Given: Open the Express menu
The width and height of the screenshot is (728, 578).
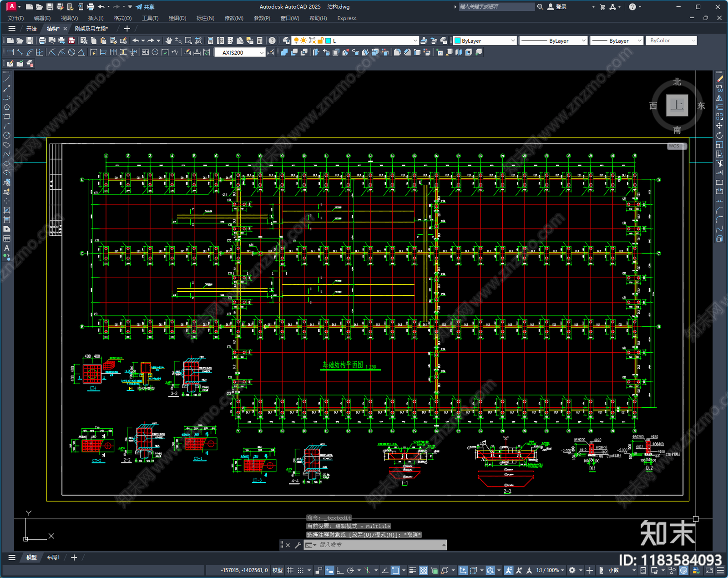Looking at the screenshot, I should pos(347,18).
